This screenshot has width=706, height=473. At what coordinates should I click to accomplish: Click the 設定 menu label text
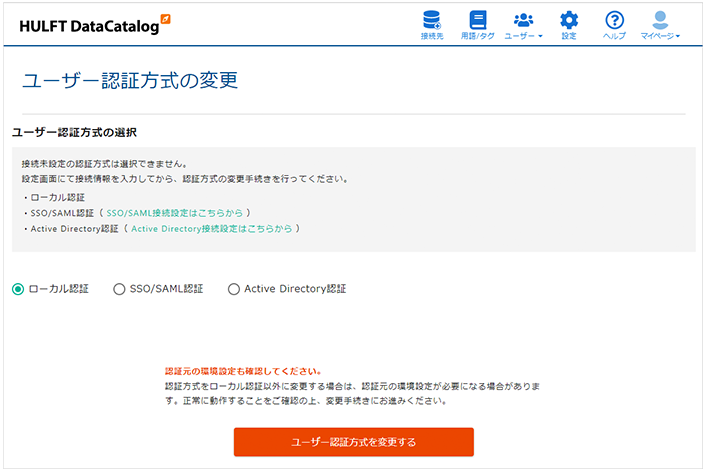(x=569, y=36)
